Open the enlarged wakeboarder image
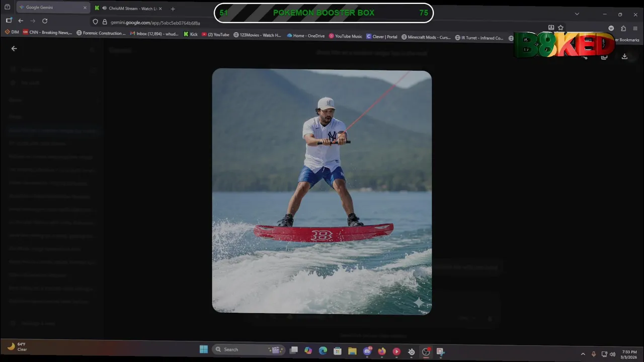This screenshot has height=362, width=644. click(321, 192)
